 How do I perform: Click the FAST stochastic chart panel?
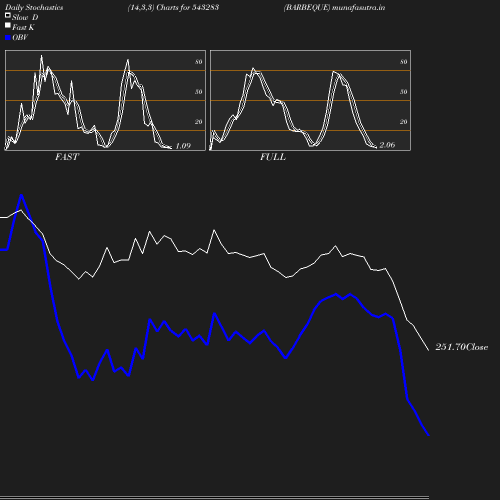pos(105,100)
